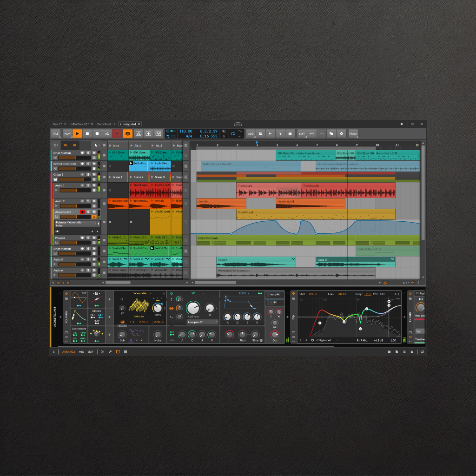Image resolution: width=476 pixels, height=476 pixels.
Task: Switch to MIX view
Action: point(81,352)
